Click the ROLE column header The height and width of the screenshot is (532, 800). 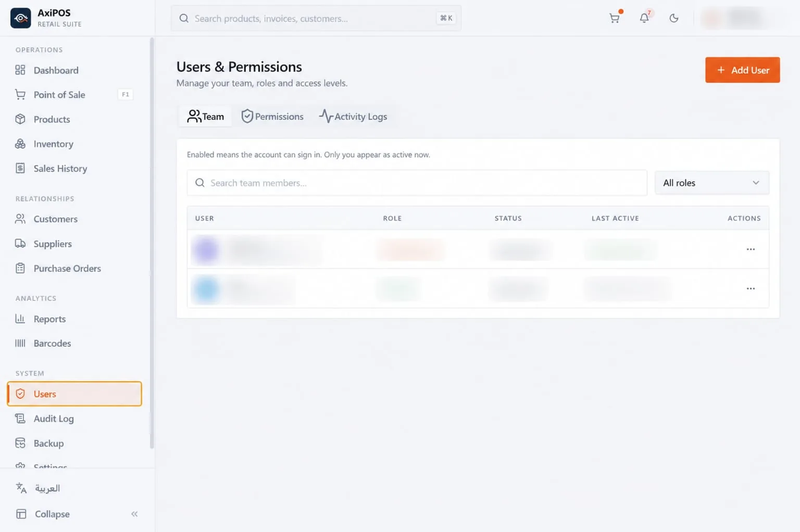point(392,218)
